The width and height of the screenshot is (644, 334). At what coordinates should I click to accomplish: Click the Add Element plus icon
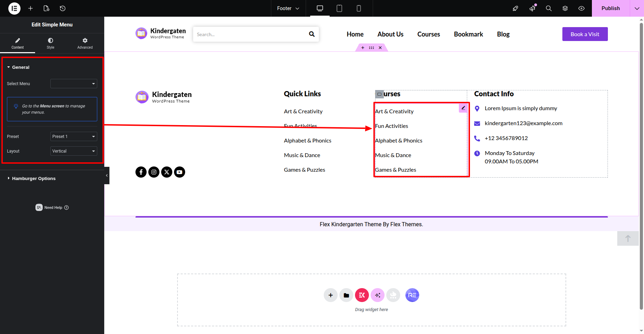(31, 8)
